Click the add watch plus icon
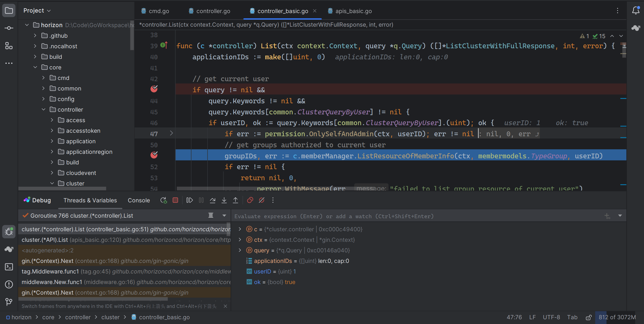 coord(607,216)
